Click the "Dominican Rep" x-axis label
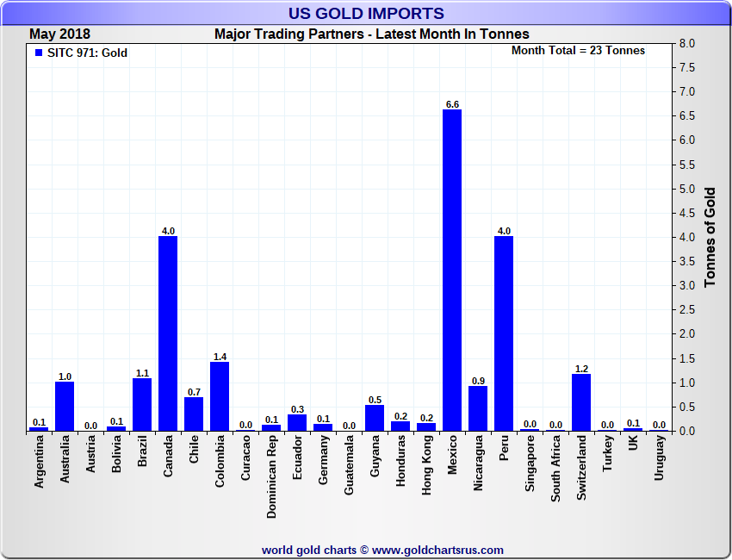Image resolution: width=732 pixels, height=560 pixels. coord(271,476)
